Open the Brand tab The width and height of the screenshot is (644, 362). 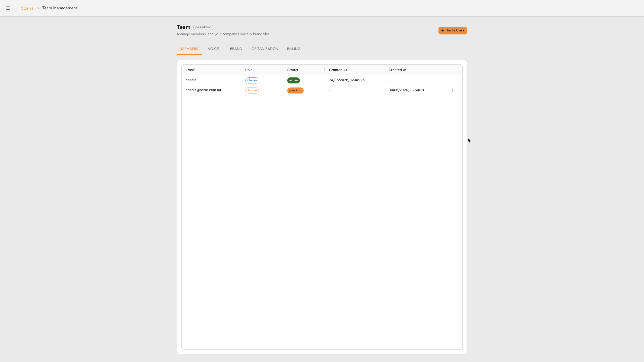(236, 49)
